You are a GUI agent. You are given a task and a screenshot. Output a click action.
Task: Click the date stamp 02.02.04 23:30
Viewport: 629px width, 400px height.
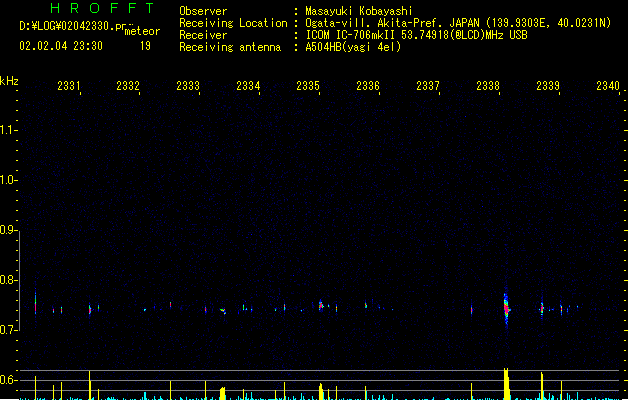click(61, 46)
